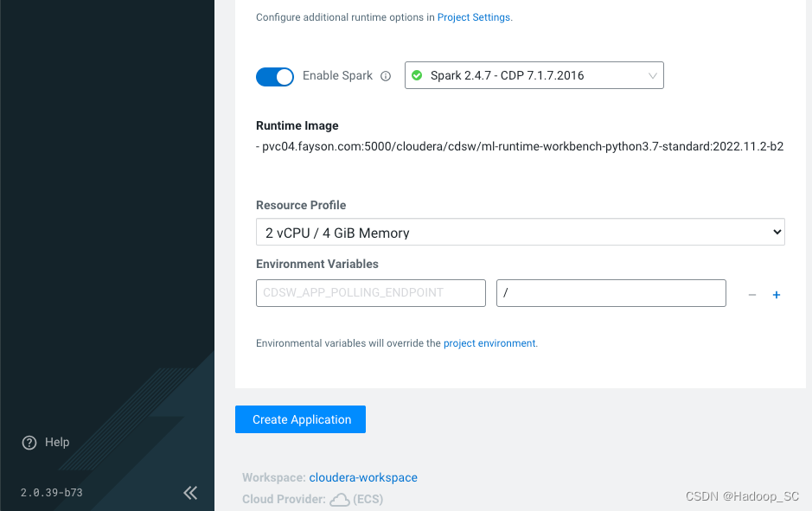Click the environment variable value field
The height and width of the screenshot is (511, 812).
point(611,293)
